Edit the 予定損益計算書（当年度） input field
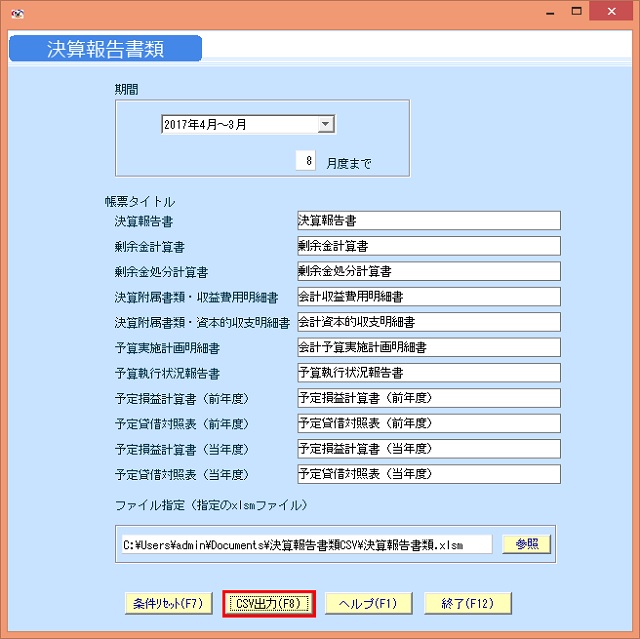 click(x=429, y=449)
